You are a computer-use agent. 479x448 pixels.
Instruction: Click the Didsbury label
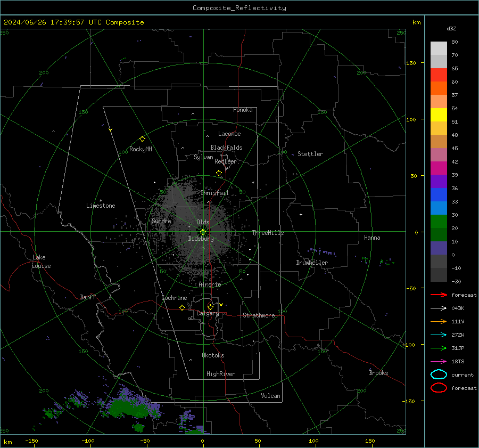pos(201,239)
